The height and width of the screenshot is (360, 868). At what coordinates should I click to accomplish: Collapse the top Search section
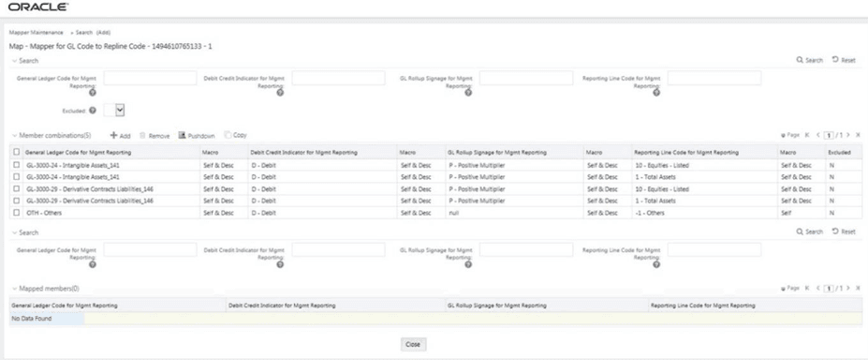pyautogui.click(x=14, y=60)
